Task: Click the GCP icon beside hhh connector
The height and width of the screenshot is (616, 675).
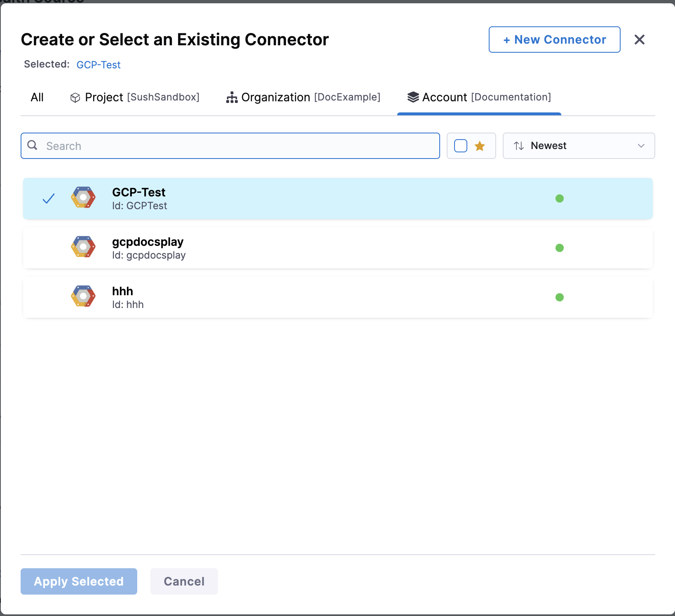Action: (83, 296)
